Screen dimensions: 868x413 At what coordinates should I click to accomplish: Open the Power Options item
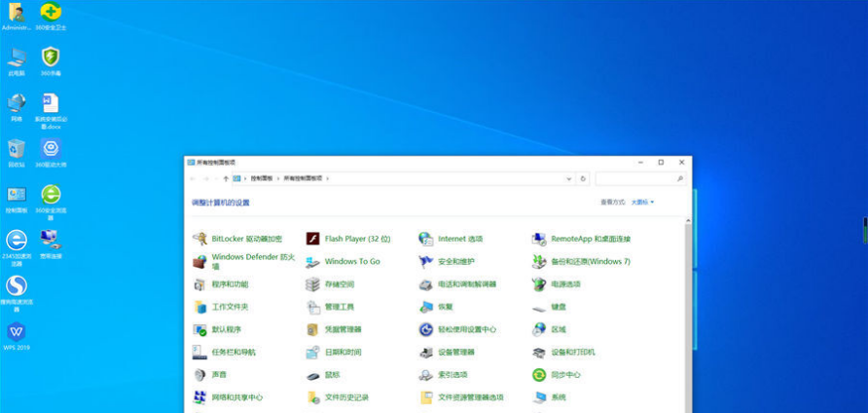pyautogui.click(x=564, y=284)
